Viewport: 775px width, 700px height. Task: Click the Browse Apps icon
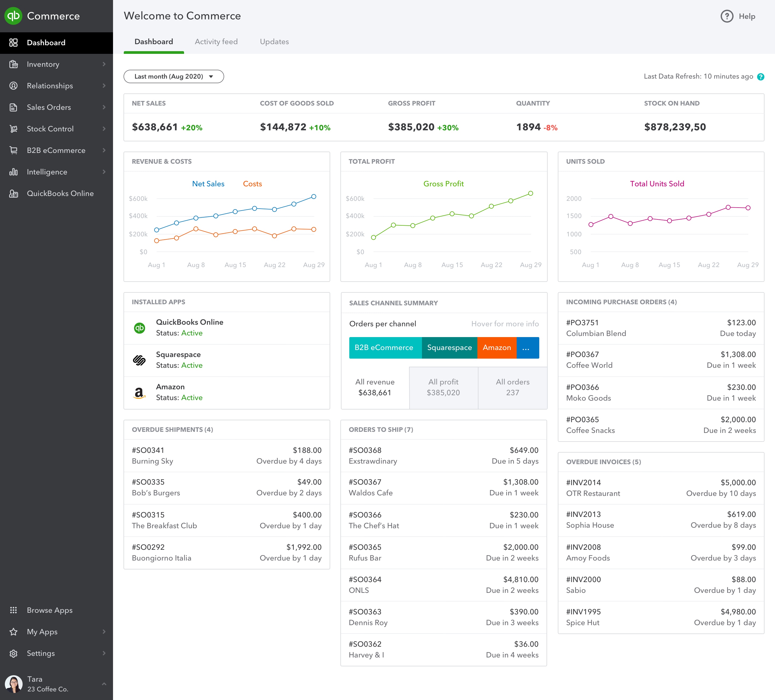(x=13, y=610)
